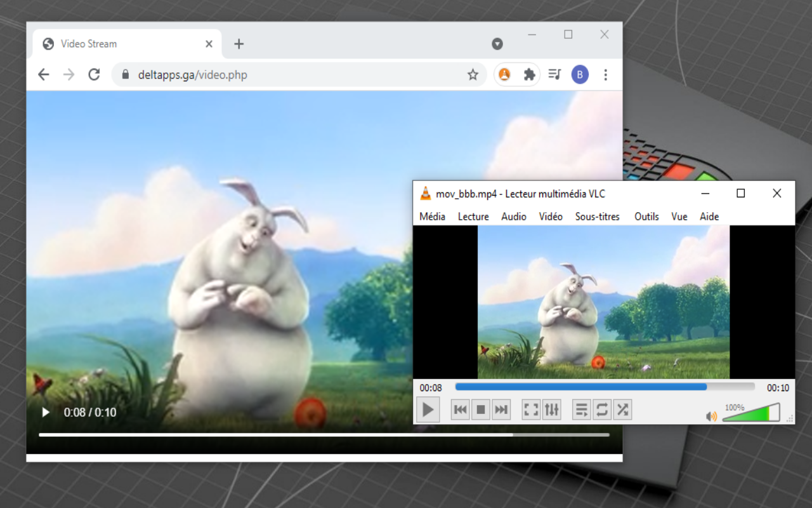Open the Média menu in VLC
Viewport: 812px width, 508px height.
coord(432,217)
